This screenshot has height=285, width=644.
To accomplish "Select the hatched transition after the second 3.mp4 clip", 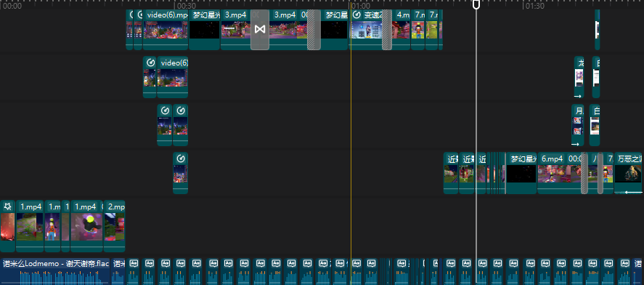I will [314, 30].
